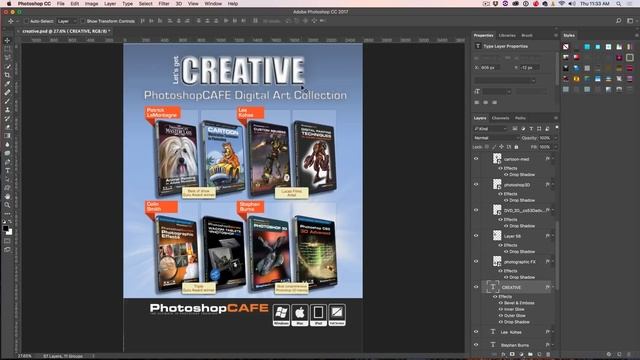
Task: Toggle Show Transform Controls checkbox
Action: (82, 21)
